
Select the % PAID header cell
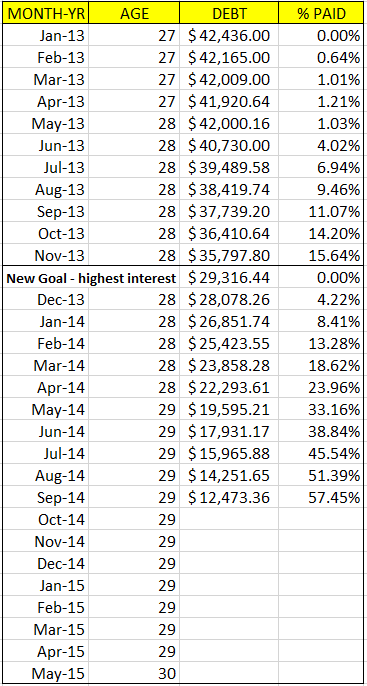click(321, 13)
